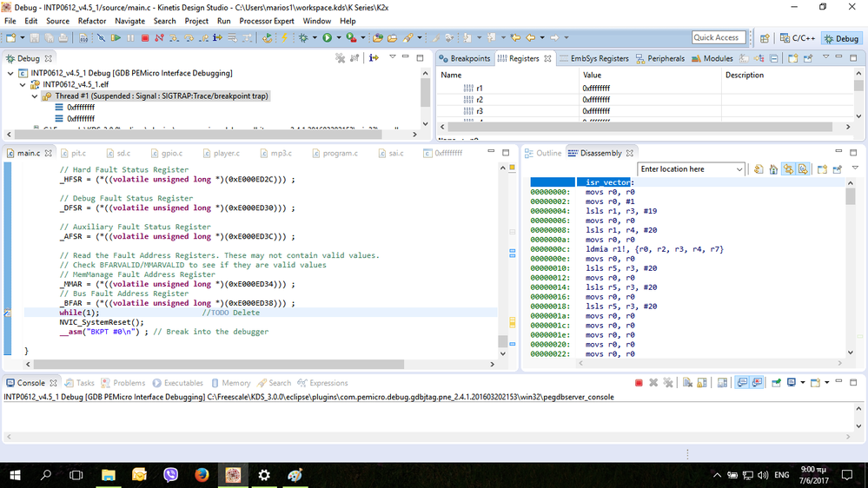The image size is (868, 488).
Task: Collapse the Thread #1 tree node
Action: click(x=35, y=96)
